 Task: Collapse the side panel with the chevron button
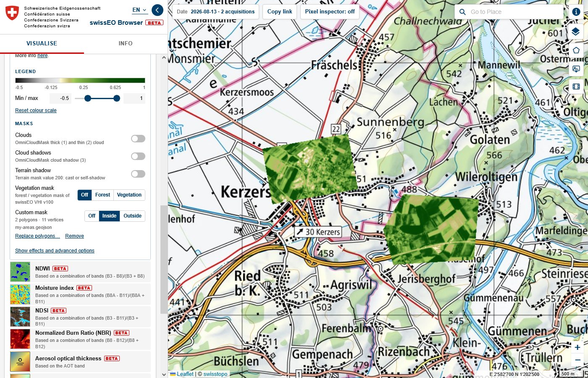tap(157, 10)
